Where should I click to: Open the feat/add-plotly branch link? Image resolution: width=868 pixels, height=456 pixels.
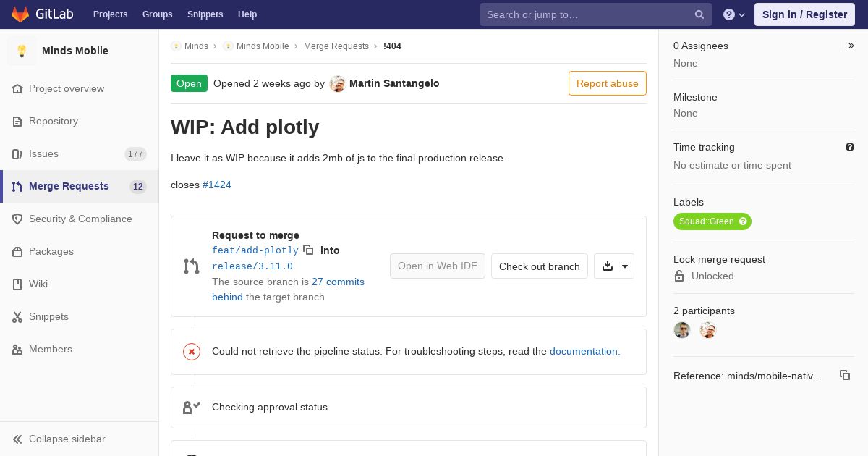pos(255,250)
